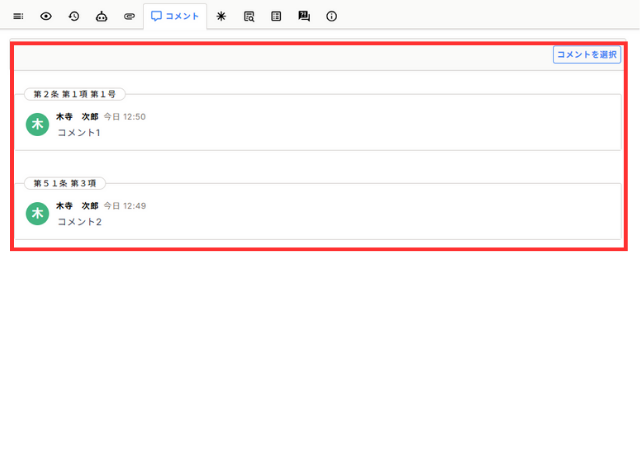Click the asterisk icon tab
640x461 pixels.
pos(221,16)
